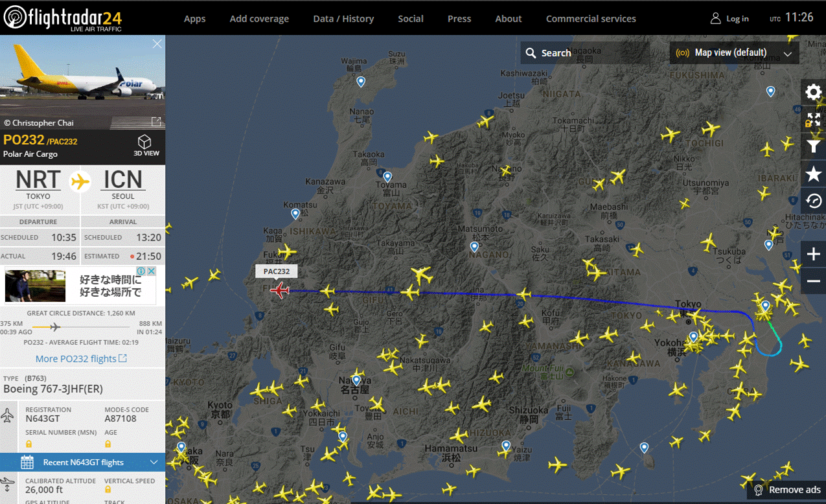Click the Flightradar24 logo
Image resolution: width=826 pixels, height=504 pixels.
point(63,18)
